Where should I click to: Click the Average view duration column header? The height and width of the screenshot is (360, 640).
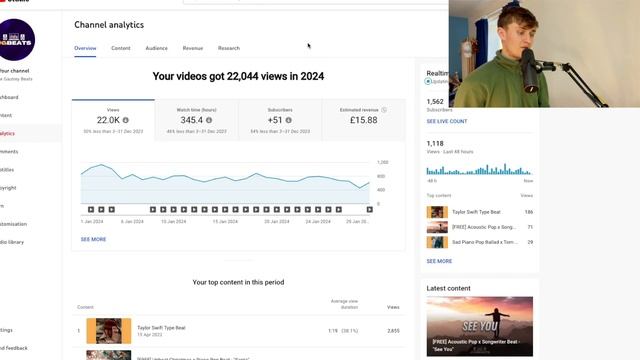pos(344,304)
